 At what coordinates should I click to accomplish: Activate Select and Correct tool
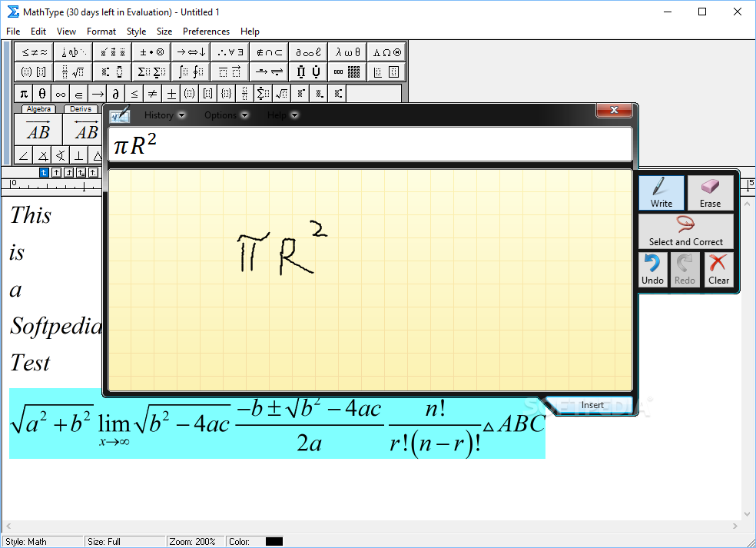[685, 231]
